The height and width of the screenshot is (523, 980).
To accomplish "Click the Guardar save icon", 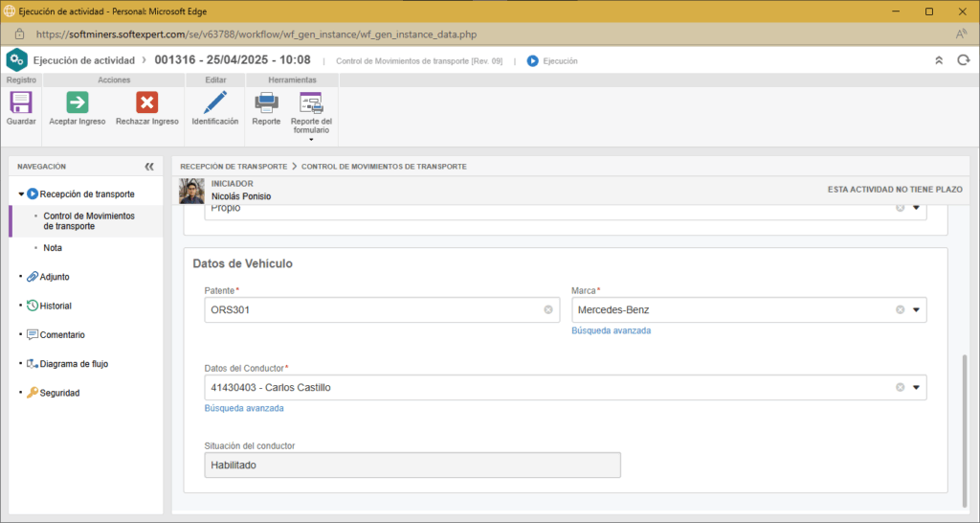I will [20, 102].
